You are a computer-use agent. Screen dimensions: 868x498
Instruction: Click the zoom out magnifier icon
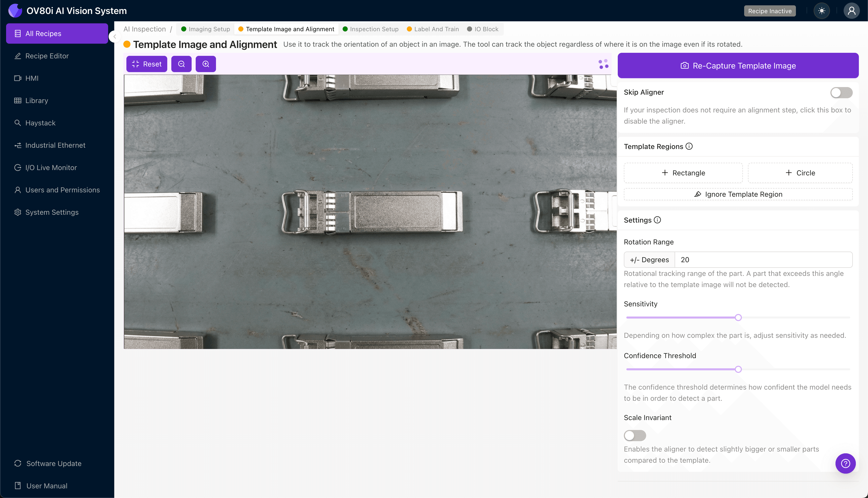click(x=181, y=64)
